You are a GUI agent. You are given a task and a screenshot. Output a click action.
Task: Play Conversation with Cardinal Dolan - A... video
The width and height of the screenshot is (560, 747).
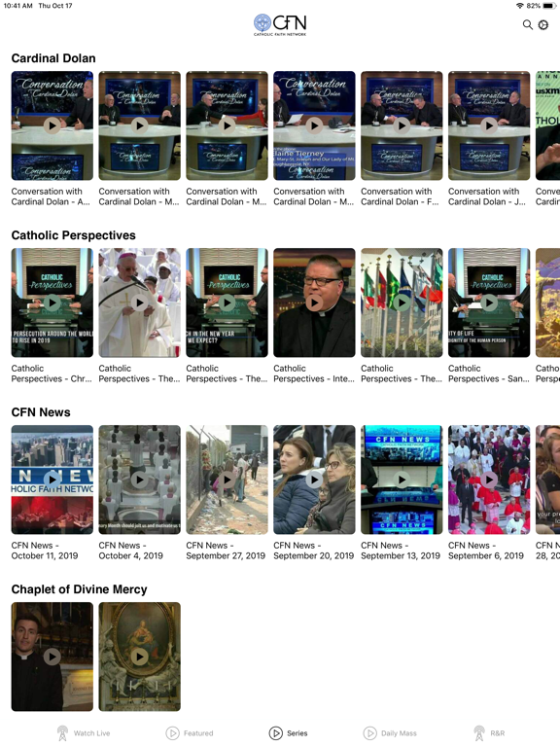tap(52, 125)
